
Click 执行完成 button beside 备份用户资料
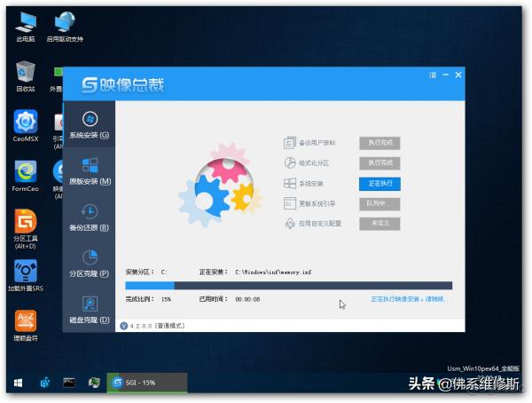379,143
